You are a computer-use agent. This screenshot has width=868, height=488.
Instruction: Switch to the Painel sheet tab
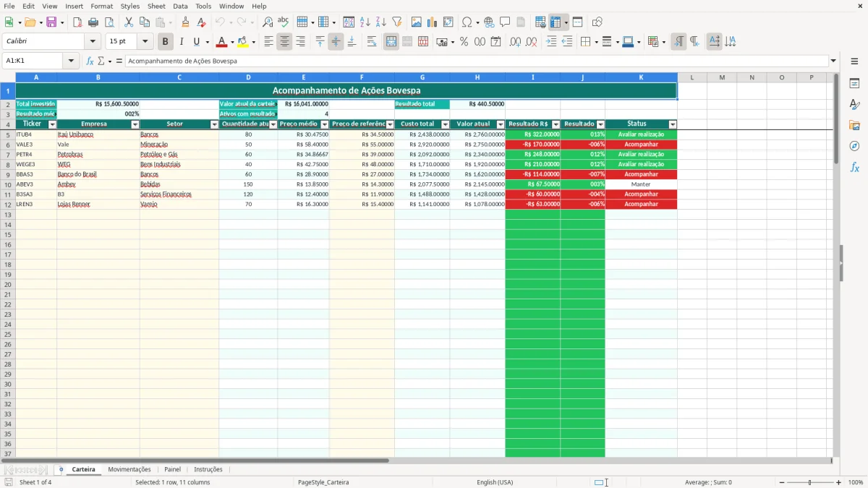click(x=172, y=469)
